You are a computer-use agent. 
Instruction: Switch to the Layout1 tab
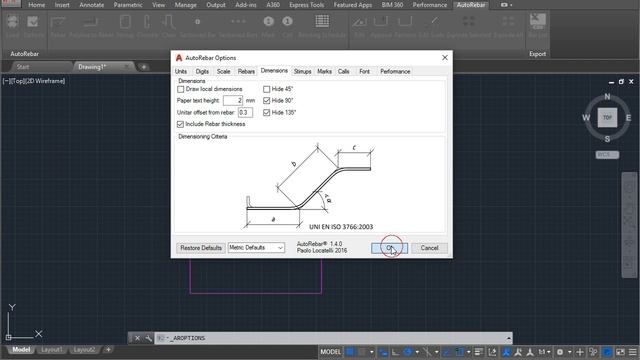[52, 350]
